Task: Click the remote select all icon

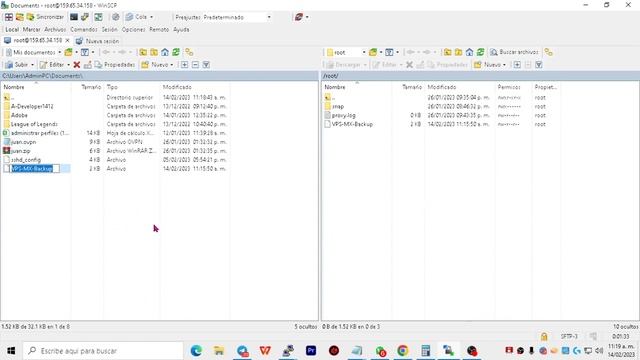Action: click(539, 64)
